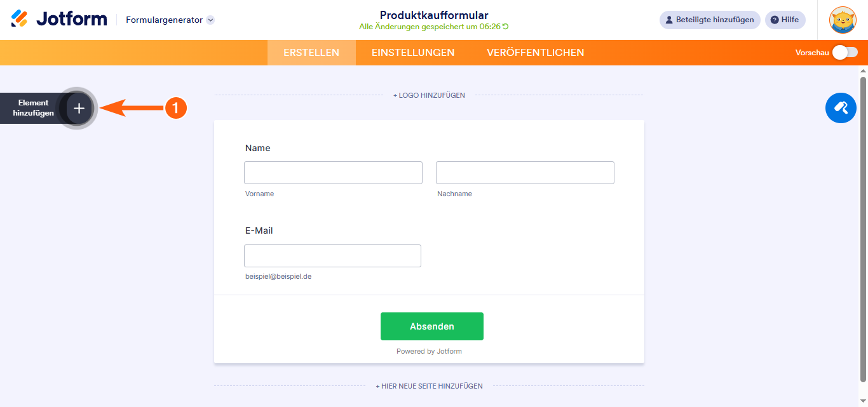Switch to the EINSTELLUNGEN tab

pyautogui.click(x=412, y=53)
